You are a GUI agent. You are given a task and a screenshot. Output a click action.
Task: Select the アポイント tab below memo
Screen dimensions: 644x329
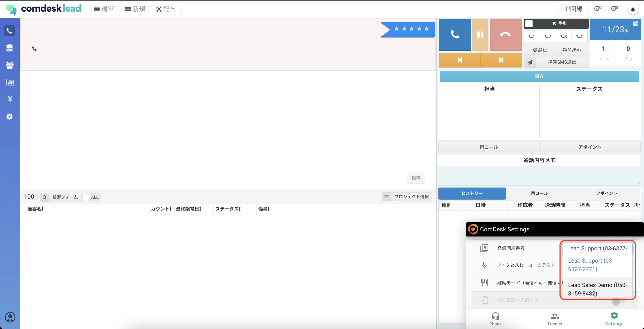pyautogui.click(x=606, y=194)
